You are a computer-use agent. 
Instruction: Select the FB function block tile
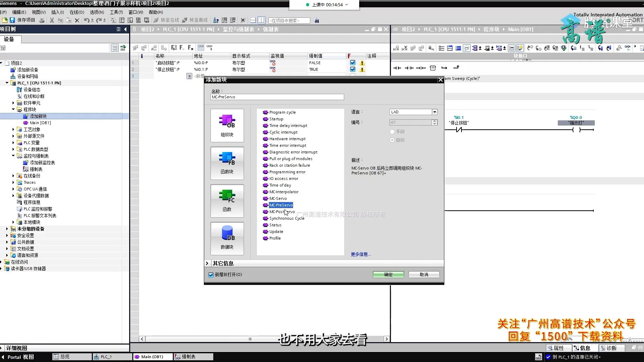coord(227,163)
